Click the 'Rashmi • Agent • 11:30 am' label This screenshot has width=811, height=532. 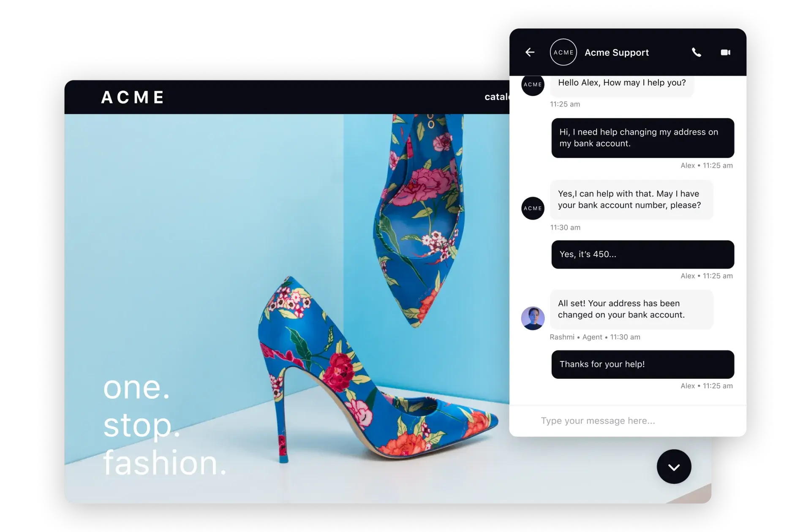(595, 337)
